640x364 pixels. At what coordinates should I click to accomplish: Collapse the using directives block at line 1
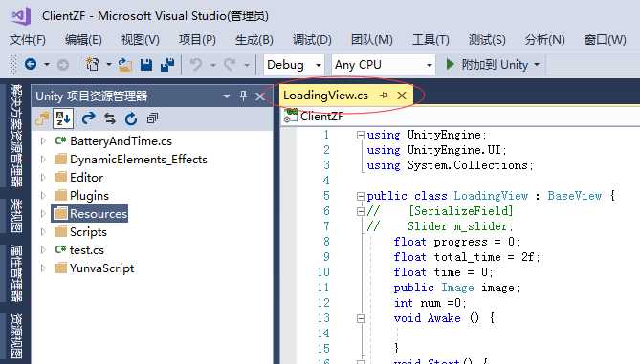361,135
